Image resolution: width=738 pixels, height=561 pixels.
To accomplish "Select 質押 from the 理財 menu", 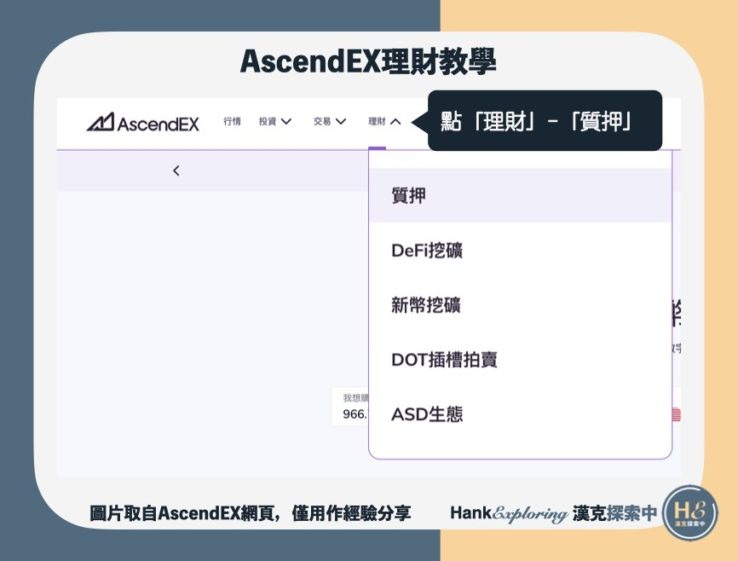I will tap(520, 195).
